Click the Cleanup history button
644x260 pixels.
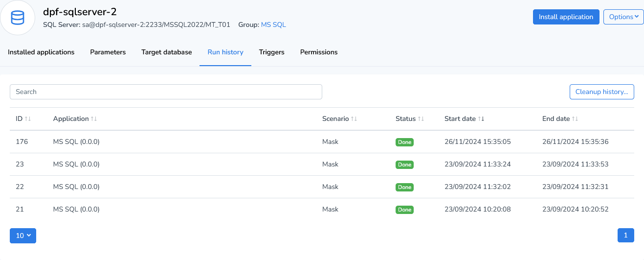pos(601,92)
